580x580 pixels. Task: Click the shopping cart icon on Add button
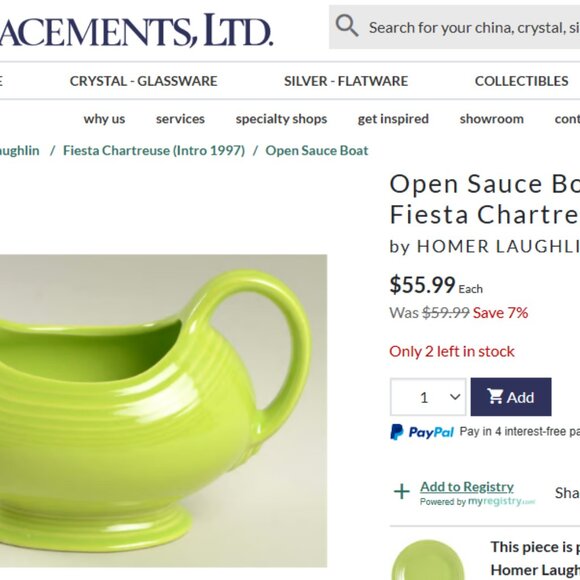coord(495,396)
